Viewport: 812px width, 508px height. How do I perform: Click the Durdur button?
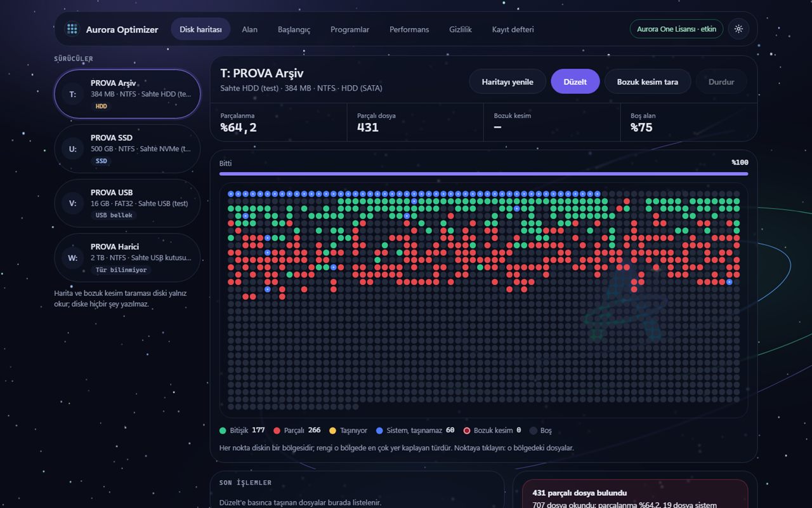coord(721,82)
